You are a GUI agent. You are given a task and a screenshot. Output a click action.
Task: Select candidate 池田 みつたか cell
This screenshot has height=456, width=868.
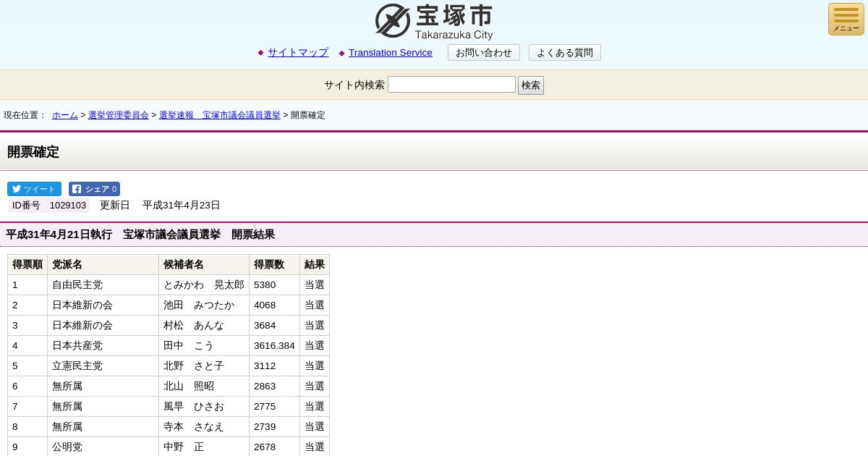204,305
